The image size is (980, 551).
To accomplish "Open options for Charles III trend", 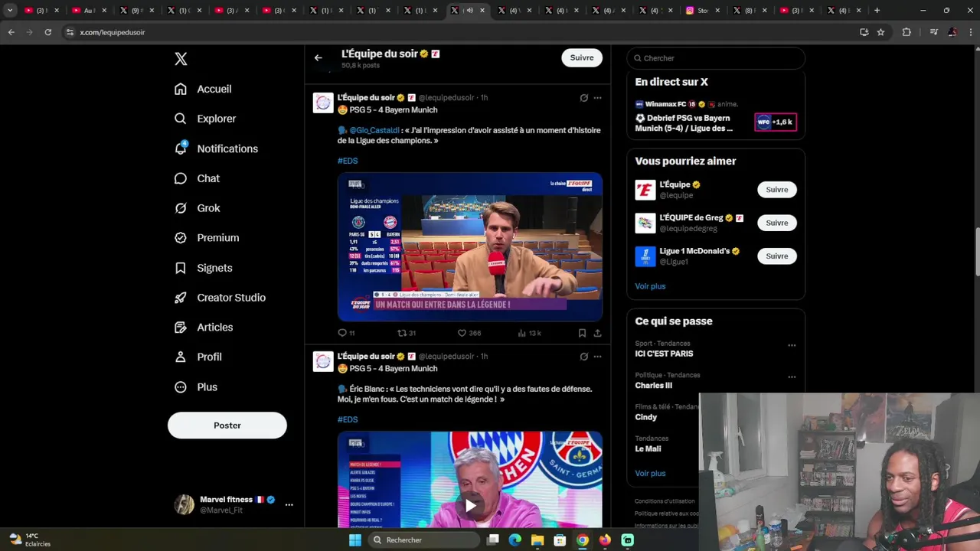I will tap(792, 377).
